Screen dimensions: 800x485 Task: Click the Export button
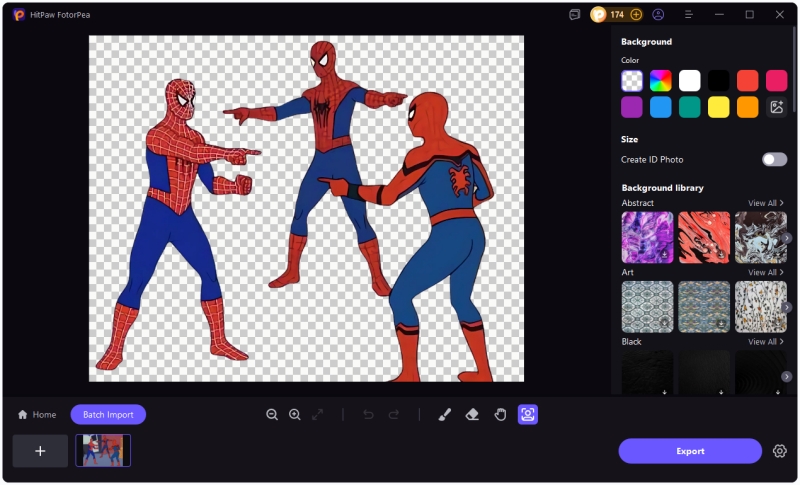690,451
